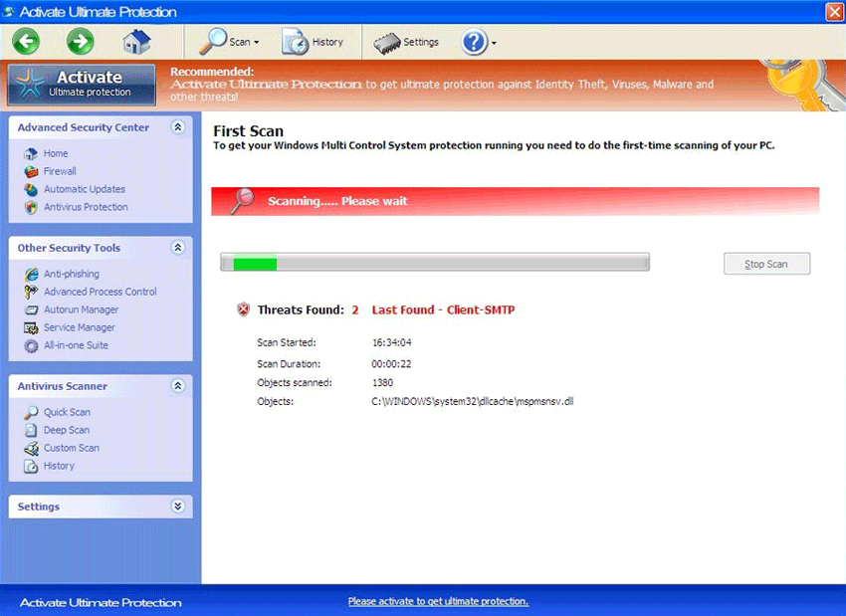Open History from the top toolbar
Image resolution: width=846 pixels, height=616 pixels.
coord(313,42)
